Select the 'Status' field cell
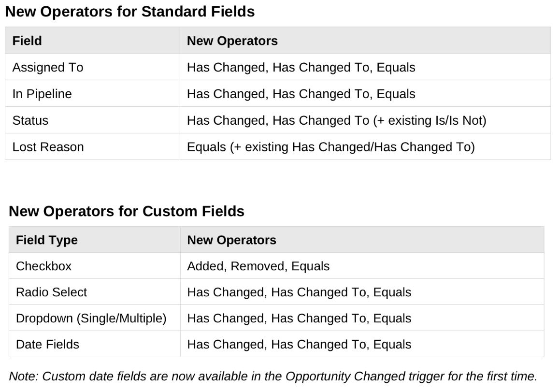 coord(92,120)
